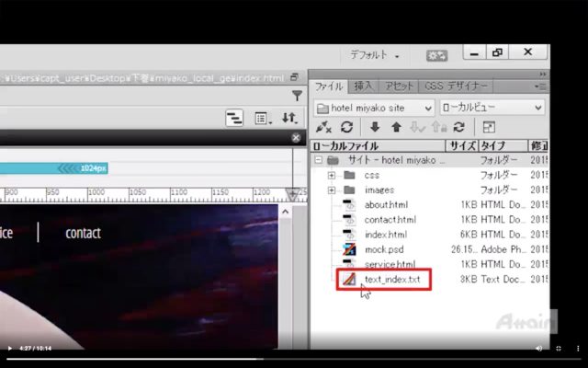Screen dimensions: 588x368
Task: Click the contact link in the page preview
Action: 83,233
